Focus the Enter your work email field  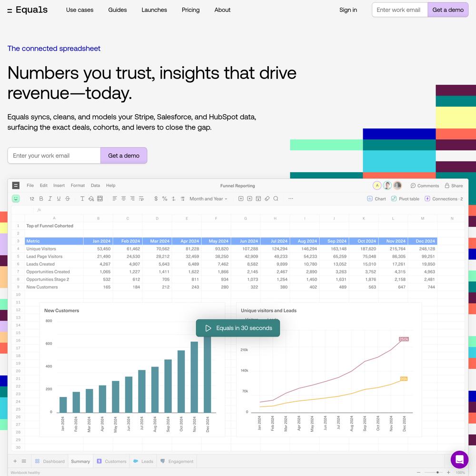(x=54, y=156)
